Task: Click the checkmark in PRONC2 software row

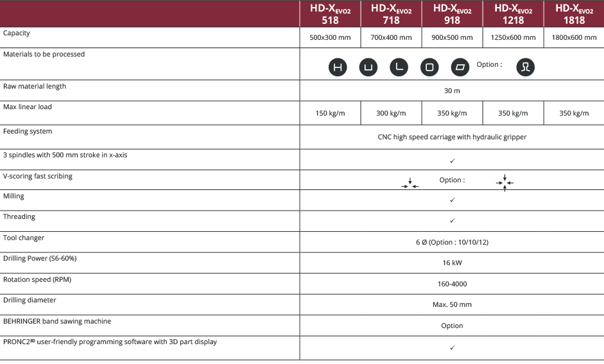Action: coord(453,347)
